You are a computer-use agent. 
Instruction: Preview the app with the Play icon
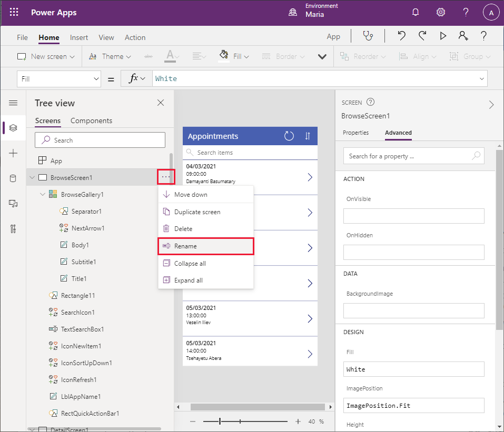coord(443,36)
